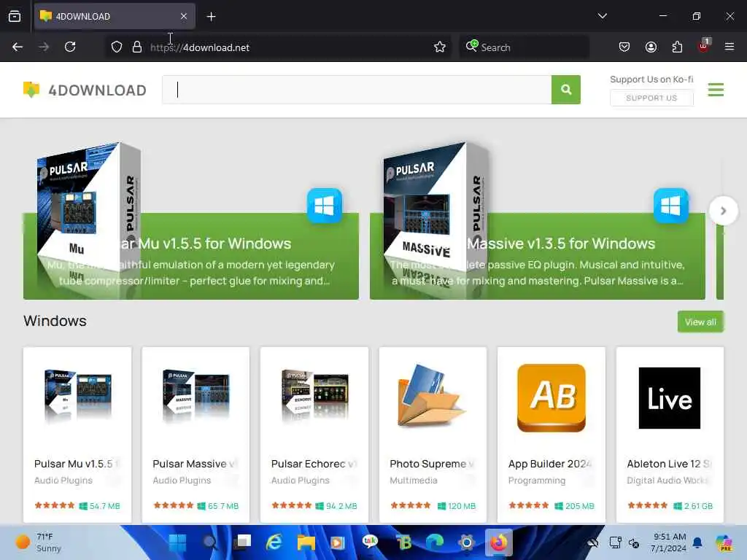Open the Pocket save icon
Screen dimensions: 747x560
point(624,47)
